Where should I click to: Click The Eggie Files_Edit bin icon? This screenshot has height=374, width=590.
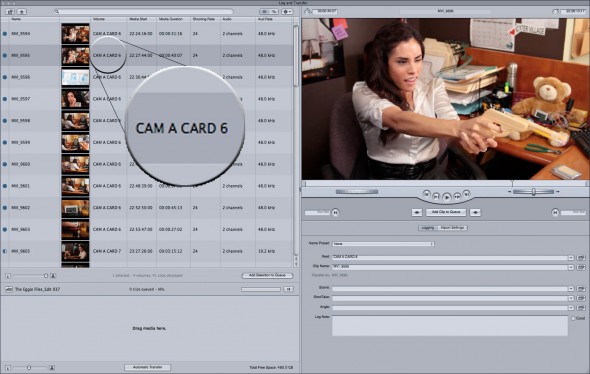pyautogui.click(x=9, y=289)
